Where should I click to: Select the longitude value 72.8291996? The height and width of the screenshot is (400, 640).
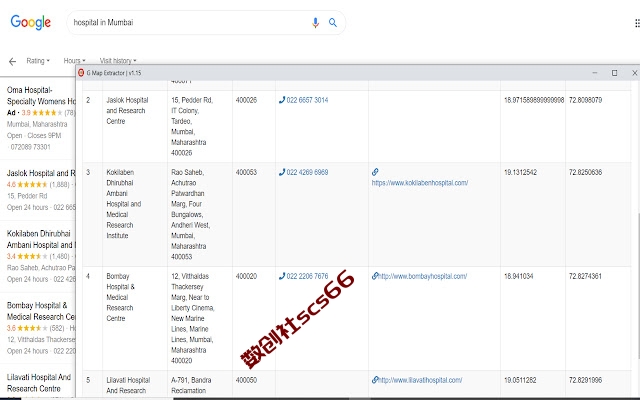[x=585, y=380]
